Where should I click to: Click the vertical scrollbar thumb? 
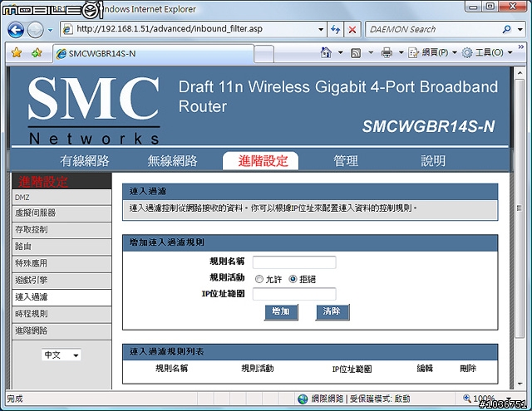click(520, 208)
